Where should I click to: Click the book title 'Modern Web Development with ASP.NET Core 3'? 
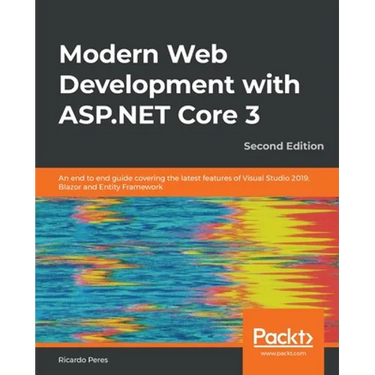tap(179, 84)
